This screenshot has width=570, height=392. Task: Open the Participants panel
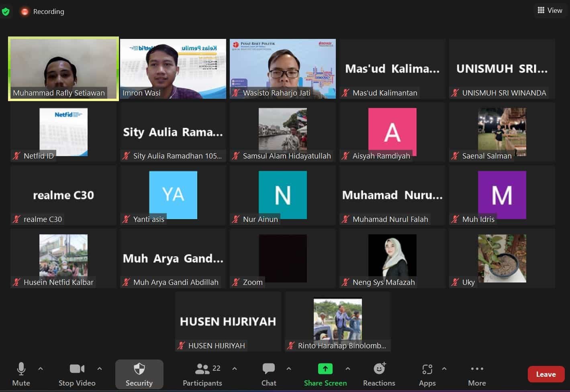tap(202, 374)
